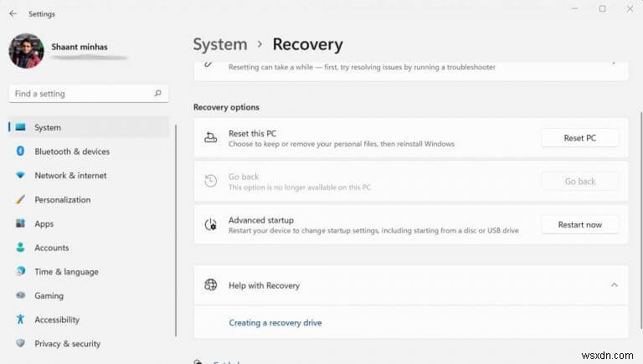Click the Help with Recovery label
This screenshot has height=364, width=643.
pyautogui.click(x=264, y=285)
